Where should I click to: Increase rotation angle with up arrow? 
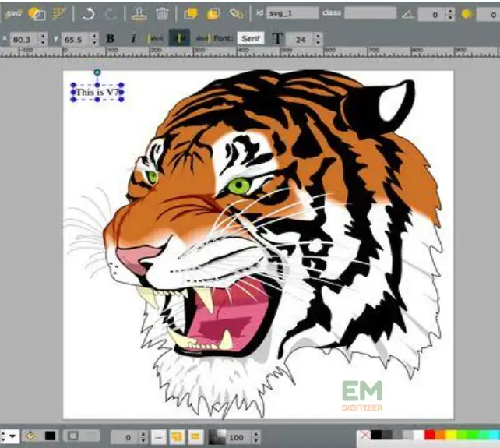(450, 11)
